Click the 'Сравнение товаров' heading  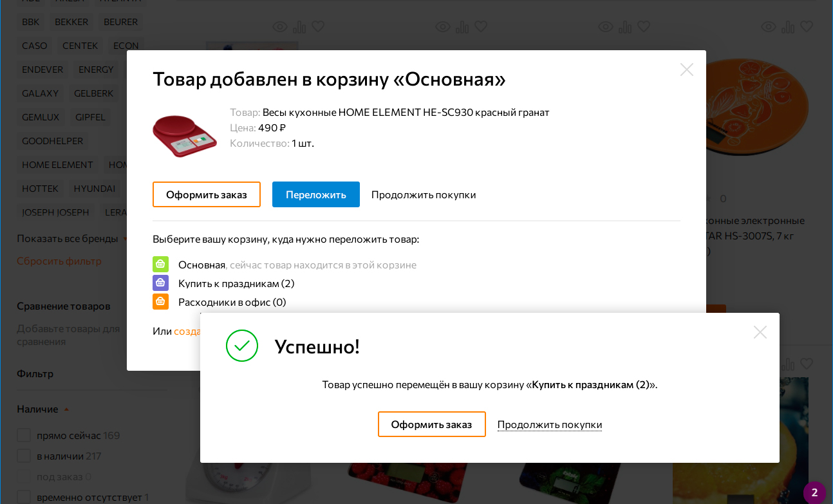(x=64, y=306)
